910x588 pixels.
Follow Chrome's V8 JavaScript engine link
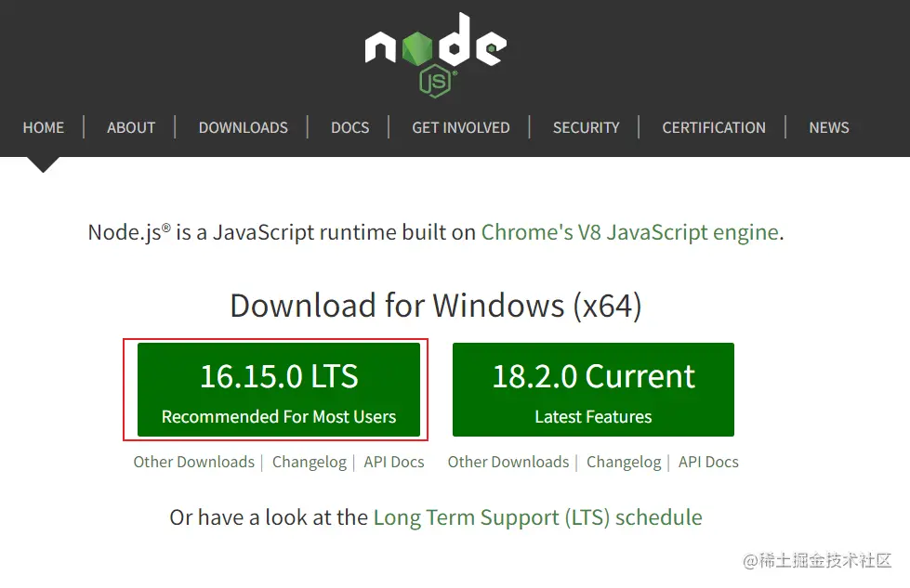click(x=629, y=232)
